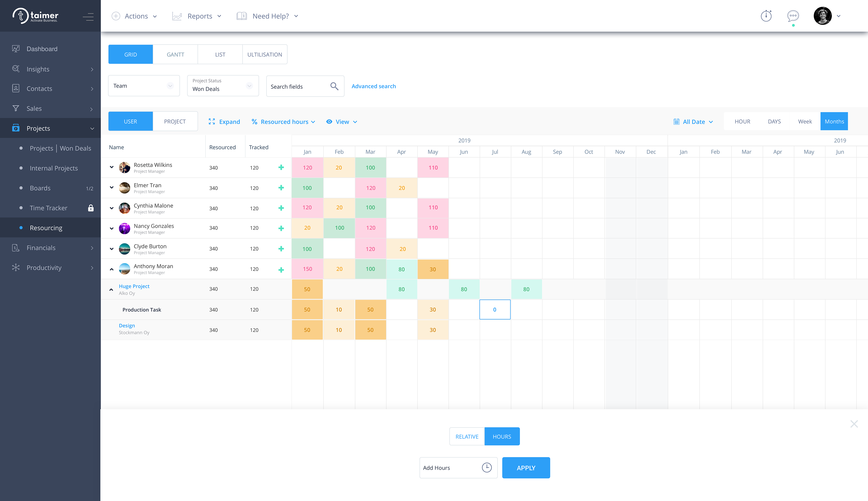Image resolution: width=868 pixels, height=501 pixels.
Task: Click Rosetta Wilkins avatar
Action: (x=124, y=168)
